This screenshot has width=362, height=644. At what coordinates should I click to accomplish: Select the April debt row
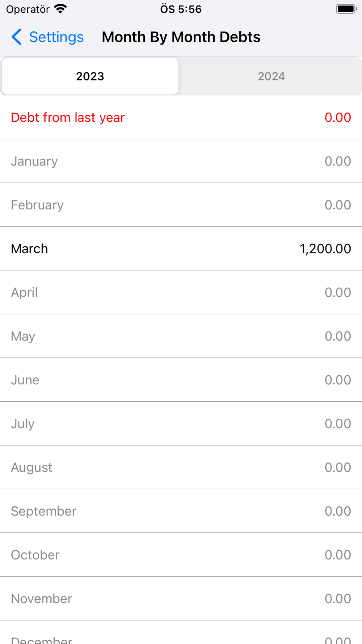pyautogui.click(x=181, y=292)
